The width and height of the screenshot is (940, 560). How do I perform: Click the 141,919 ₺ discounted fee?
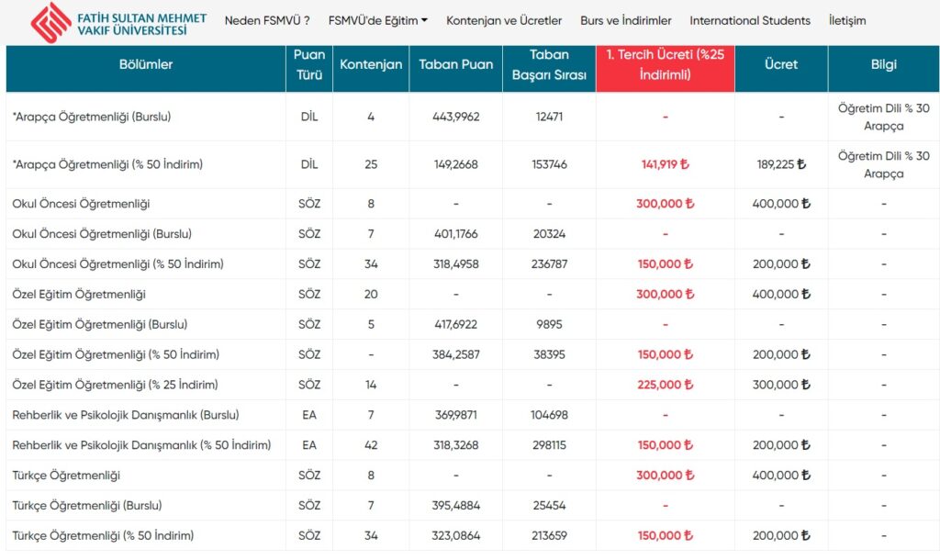tap(665, 165)
